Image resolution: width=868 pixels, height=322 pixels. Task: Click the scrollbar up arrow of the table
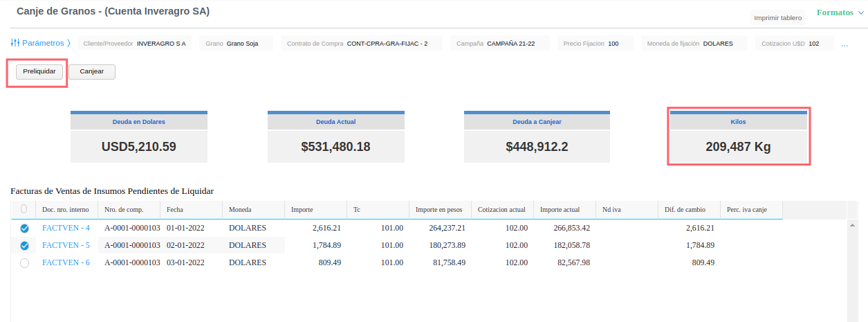[851, 225]
